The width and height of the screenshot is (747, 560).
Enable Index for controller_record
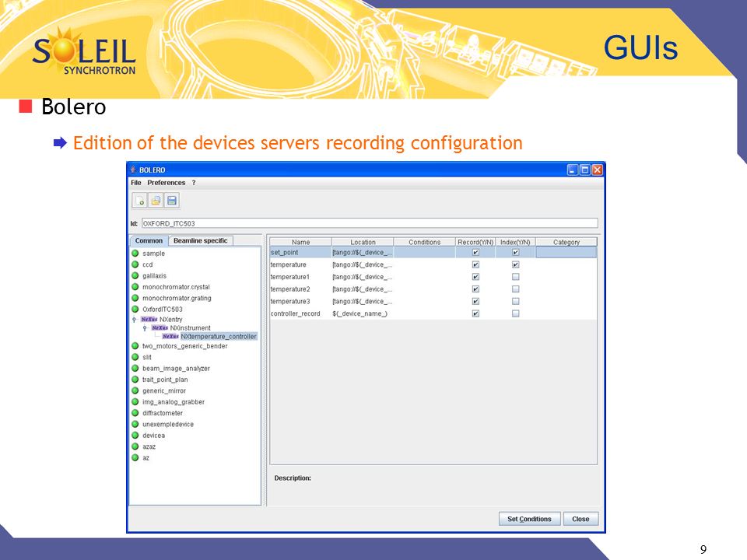click(515, 313)
